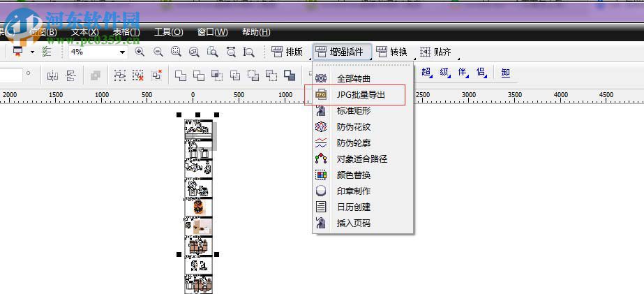Zoom to all objects icon
The width and height of the screenshot is (644, 294).
click(x=194, y=52)
